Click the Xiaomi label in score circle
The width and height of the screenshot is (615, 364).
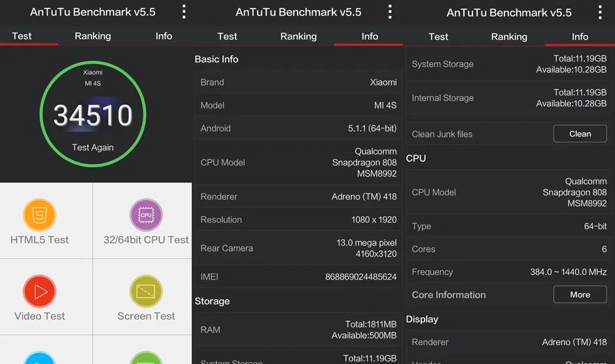[x=92, y=72]
